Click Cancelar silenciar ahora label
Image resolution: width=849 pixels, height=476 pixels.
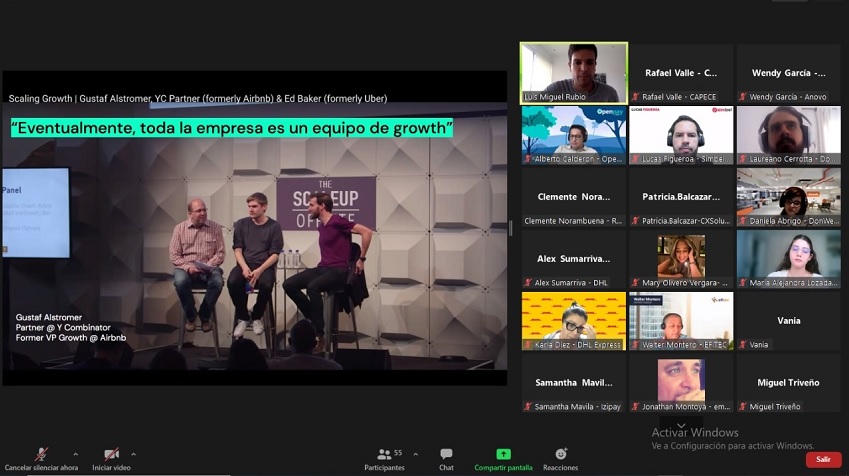click(41, 468)
